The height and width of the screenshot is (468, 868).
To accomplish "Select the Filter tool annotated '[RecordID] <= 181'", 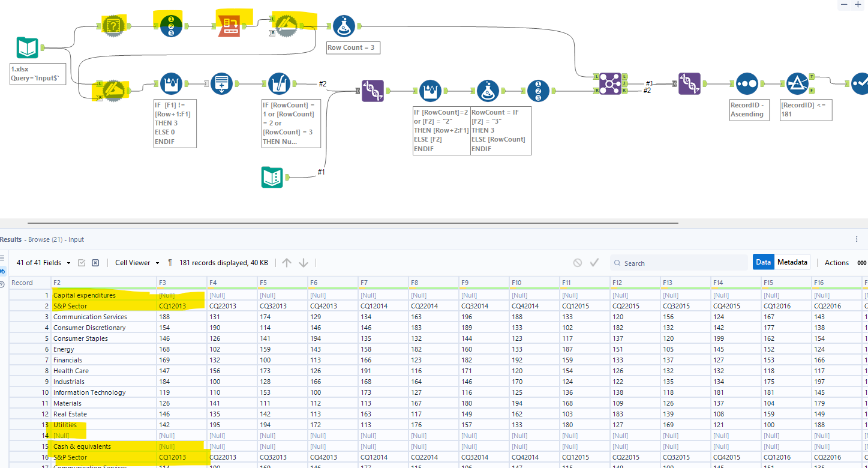I will [798, 84].
